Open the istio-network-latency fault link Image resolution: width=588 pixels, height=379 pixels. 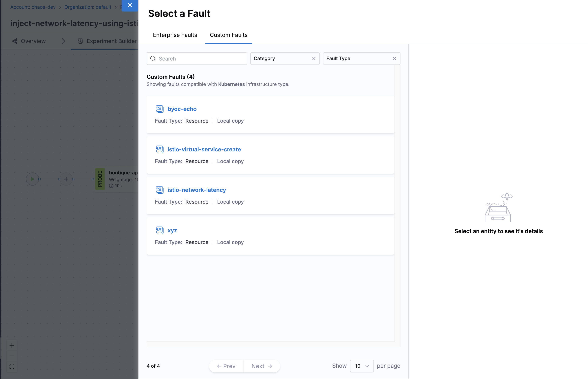[x=197, y=190]
